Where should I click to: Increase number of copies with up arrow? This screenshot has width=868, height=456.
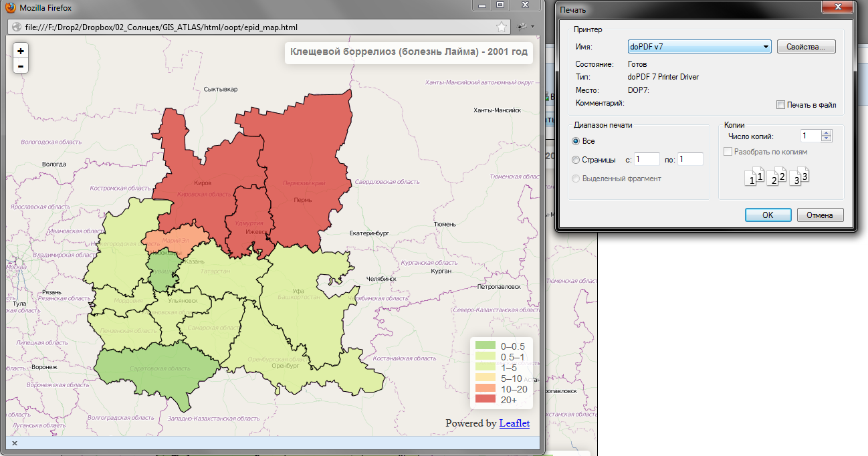point(827,132)
